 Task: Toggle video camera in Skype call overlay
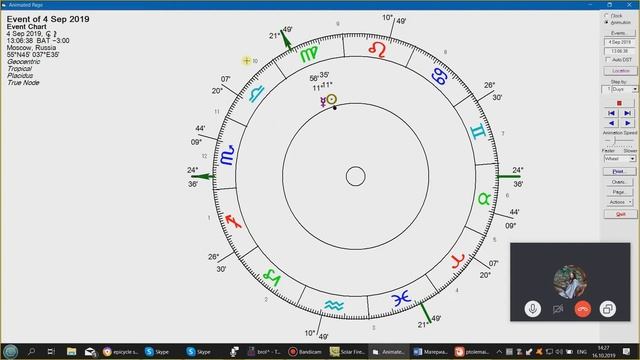tap(558, 309)
